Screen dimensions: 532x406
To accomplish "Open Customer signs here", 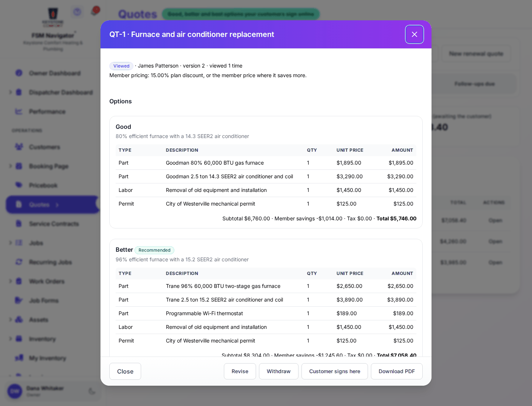I will click(335, 371).
